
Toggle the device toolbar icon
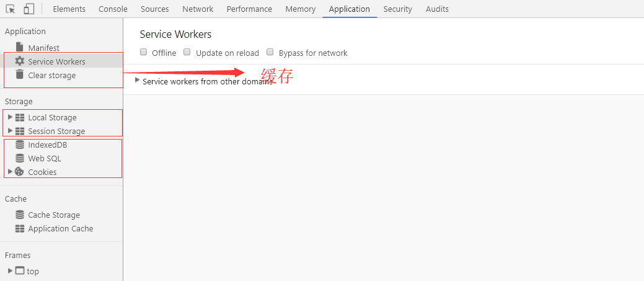tap(29, 9)
